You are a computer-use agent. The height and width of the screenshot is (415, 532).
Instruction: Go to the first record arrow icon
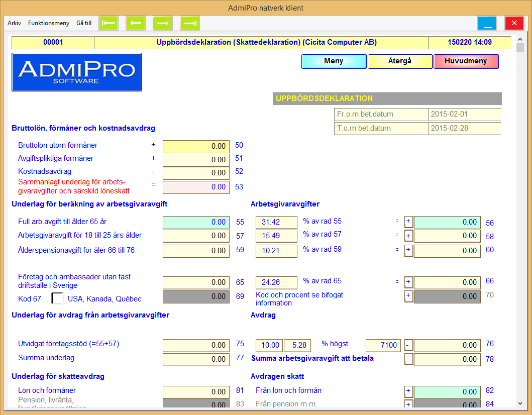click(109, 23)
